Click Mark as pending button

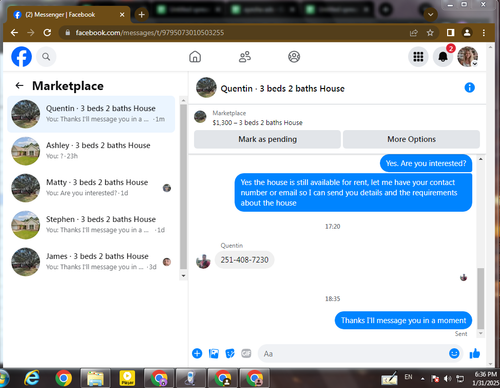[x=267, y=139]
